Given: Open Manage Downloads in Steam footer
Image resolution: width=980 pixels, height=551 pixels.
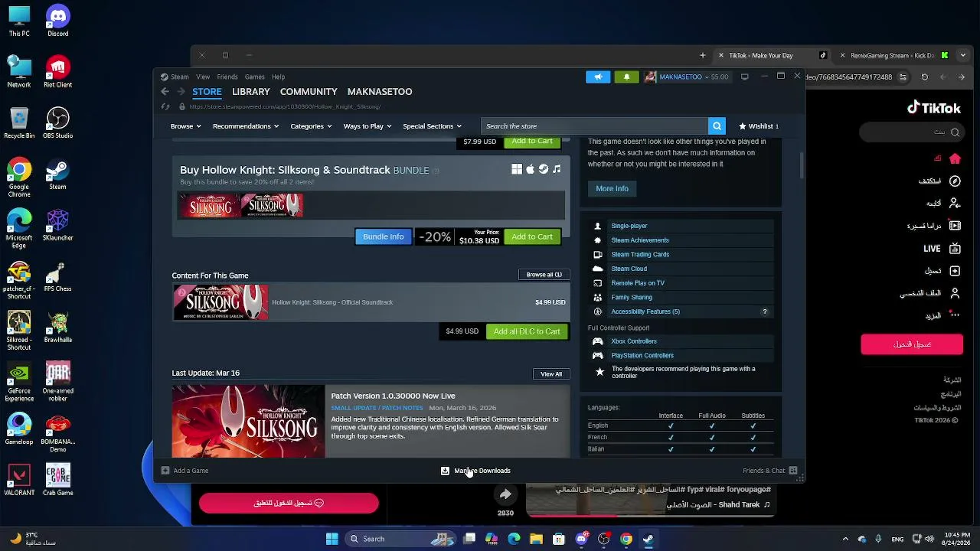Looking at the screenshot, I should (475, 471).
